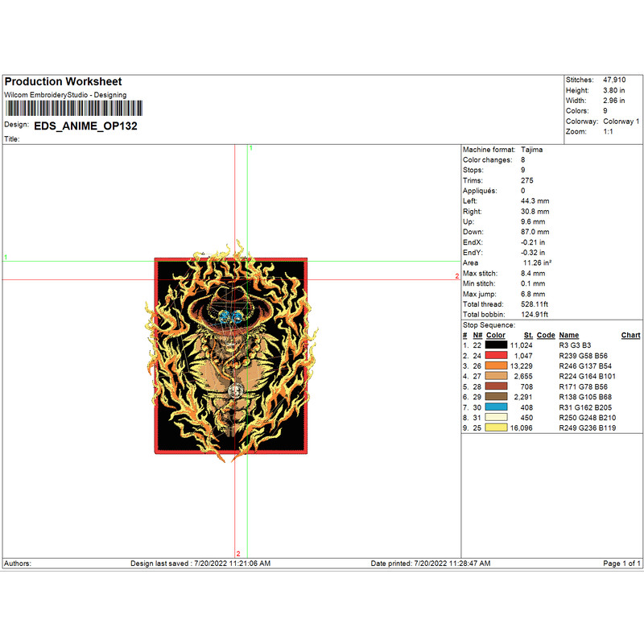Click the Production Worksheet title
This screenshot has width=644, height=644.
click(x=64, y=82)
